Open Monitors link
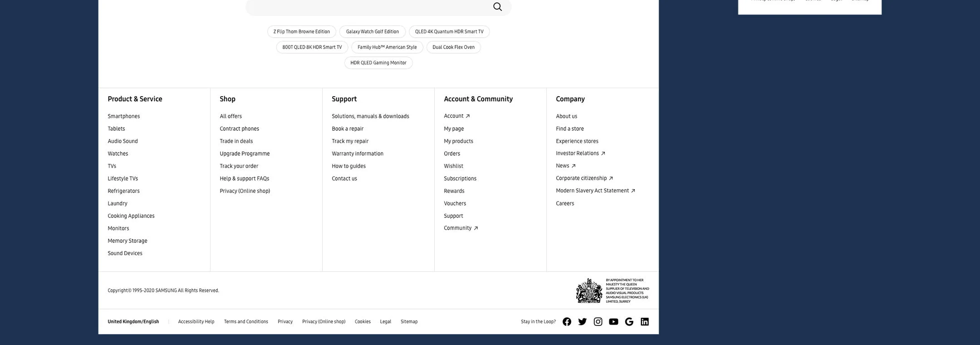The width and height of the screenshot is (980, 345). [x=118, y=229]
